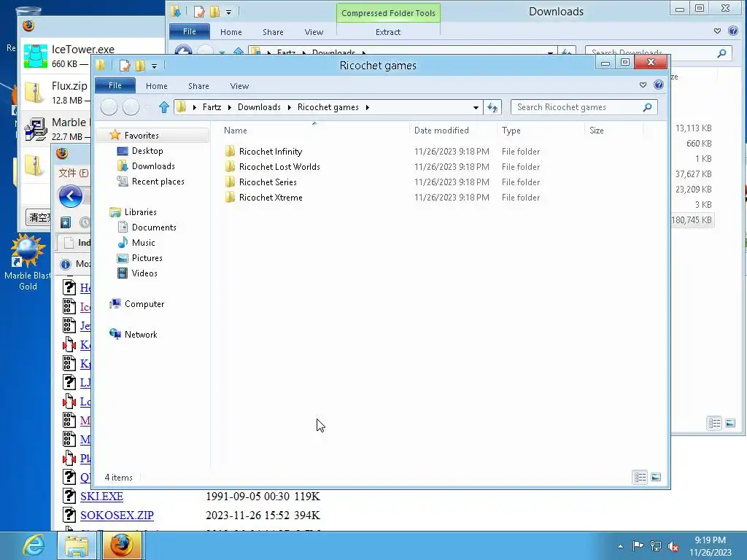The image size is (747, 560).
Task: Expand the ribbon in Ricochet games window
Action: [643, 85]
